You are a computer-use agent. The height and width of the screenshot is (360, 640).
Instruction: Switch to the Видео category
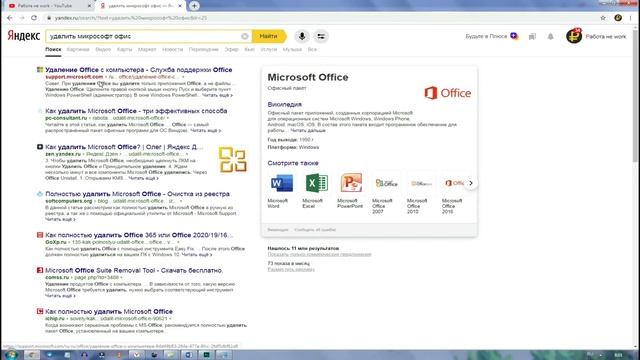coord(103,49)
